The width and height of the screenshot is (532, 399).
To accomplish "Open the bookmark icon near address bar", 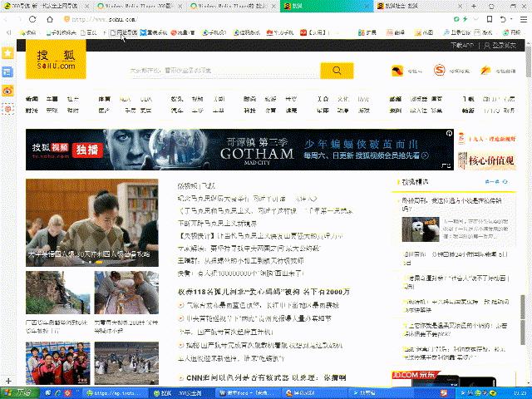I will click(490, 19).
